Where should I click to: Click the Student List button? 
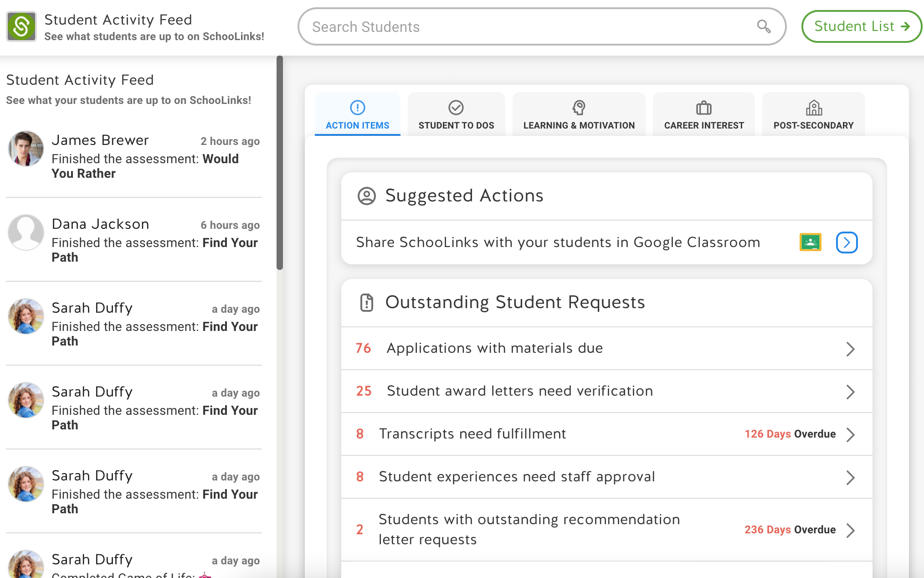pos(861,26)
